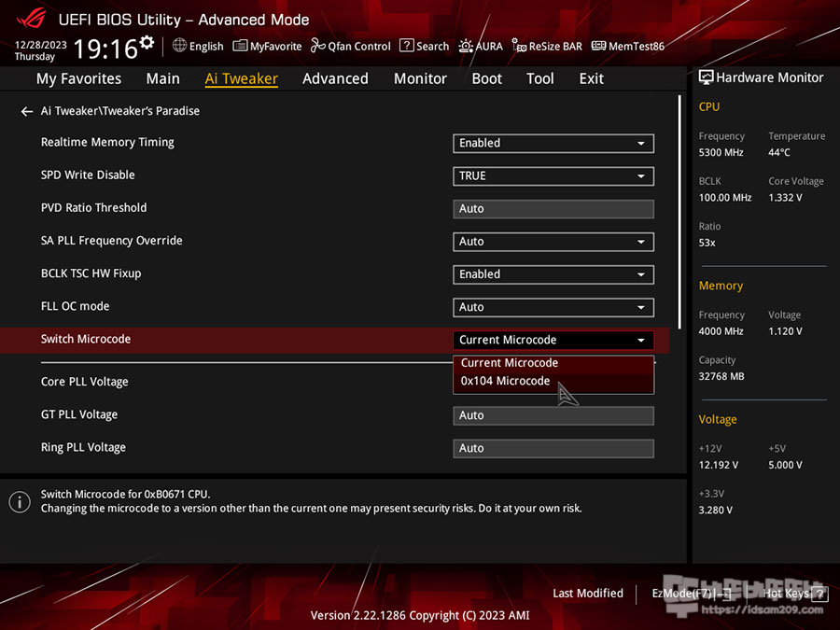Image resolution: width=840 pixels, height=630 pixels.
Task: Open the Boot tab
Action: (486, 78)
